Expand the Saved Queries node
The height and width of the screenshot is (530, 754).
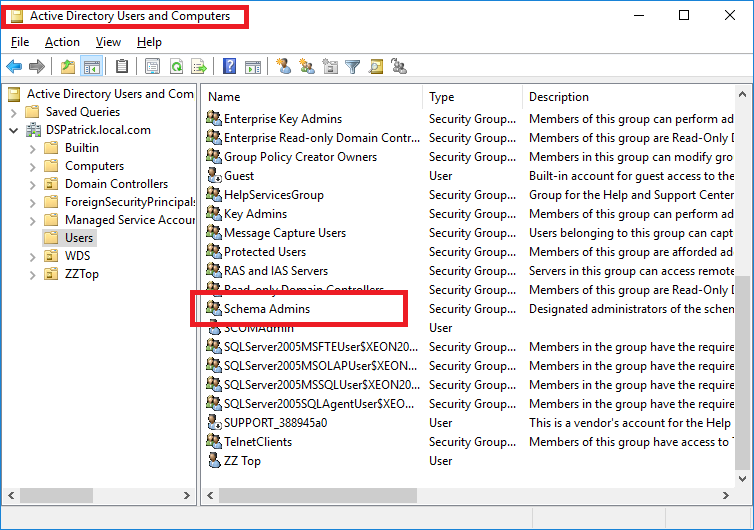13,113
